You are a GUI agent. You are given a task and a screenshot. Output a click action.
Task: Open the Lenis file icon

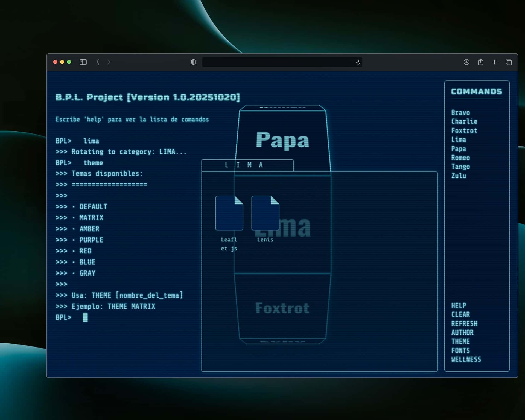pos(265,213)
